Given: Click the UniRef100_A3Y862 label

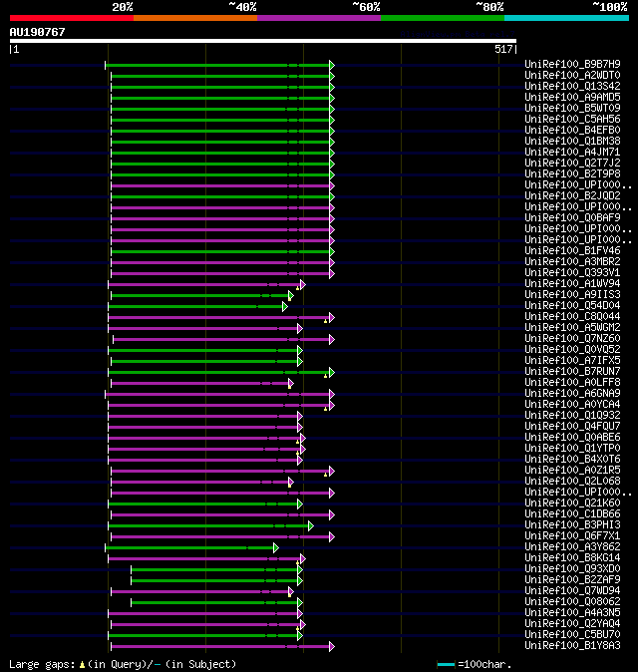Looking at the screenshot, I should click(x=572, y=546).
